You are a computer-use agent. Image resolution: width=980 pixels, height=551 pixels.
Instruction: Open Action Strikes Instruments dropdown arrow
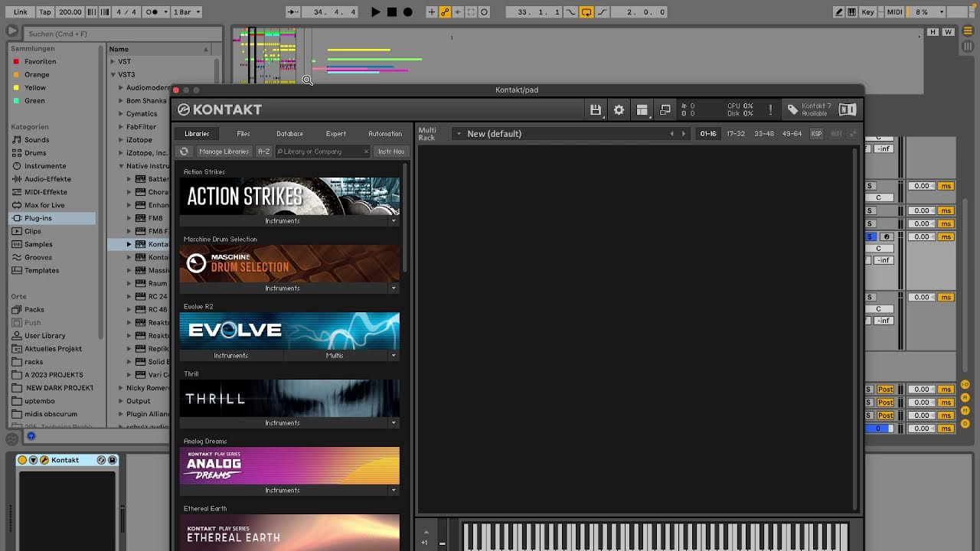[x=394, y=221]
